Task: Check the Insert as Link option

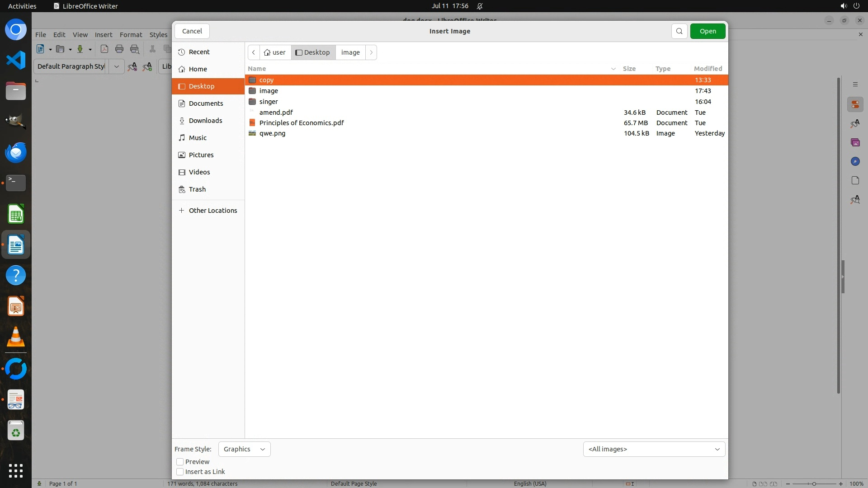Action: (x=180, y=472)
